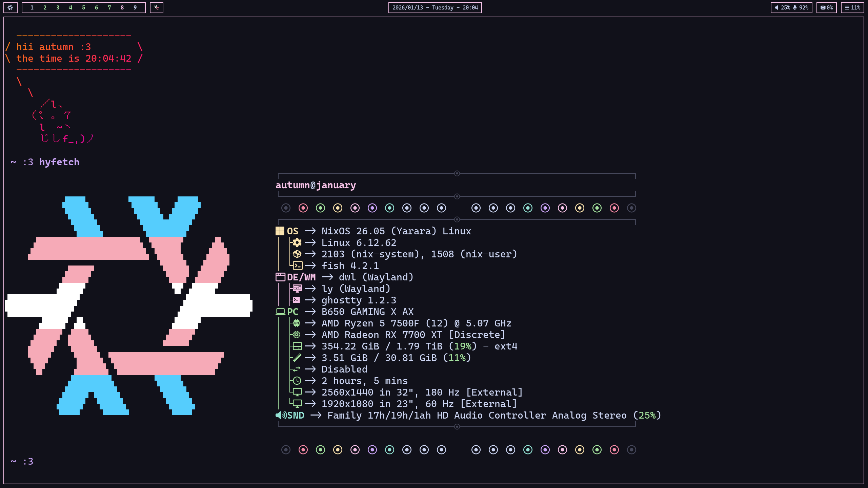Click the GPU icon beside AMD Radeon RX 7700 XT

point(297,335)
